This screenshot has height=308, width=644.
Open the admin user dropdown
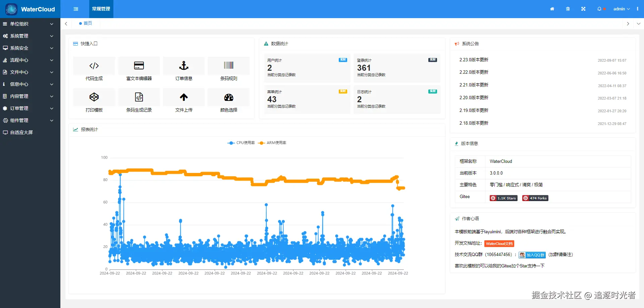(622, 9)
